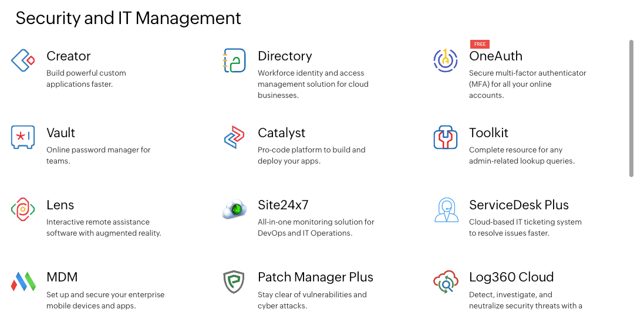Click the red FREE badge above OneAuth
The image size is (644, 326).
pyautogui.click(x=479, y=44)
